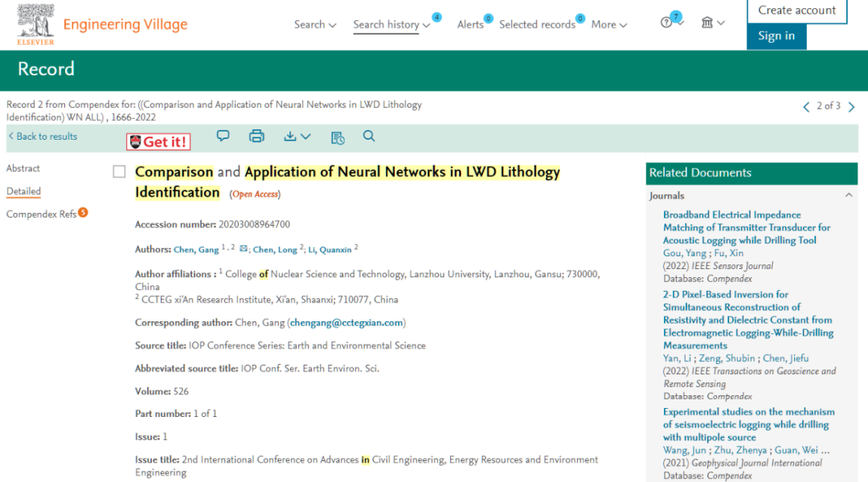Click the Open Access label
The height and width of the screenshot is (482, 868).
coord(256,194)
